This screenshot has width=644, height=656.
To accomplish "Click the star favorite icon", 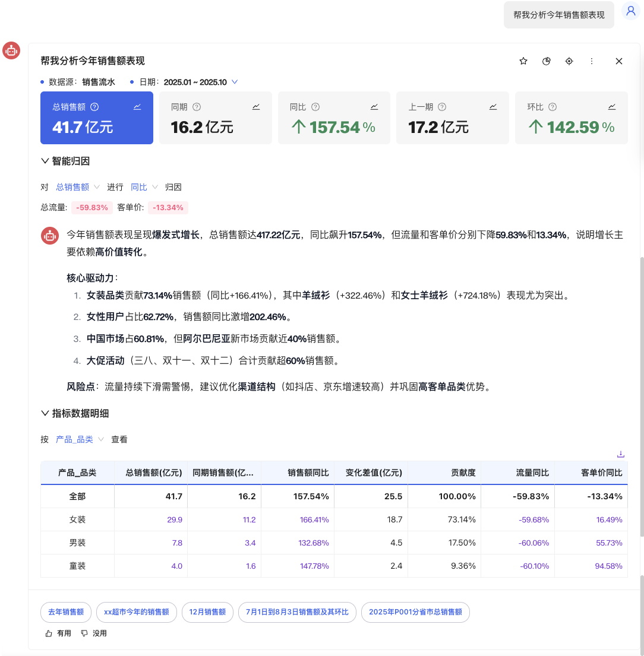I will click(x=523, y=61).
